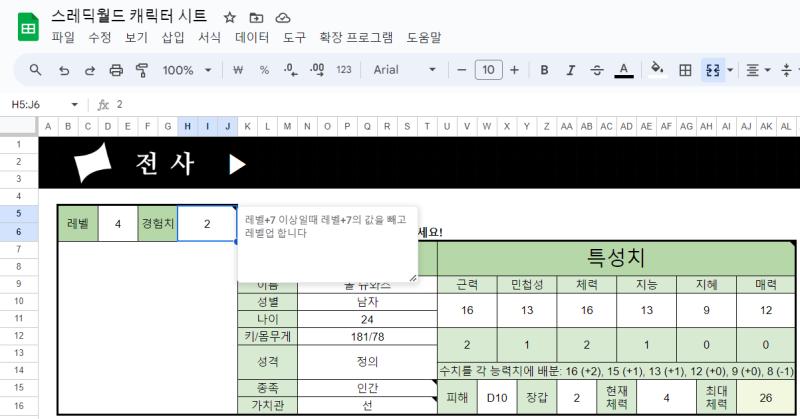The height and width of the screenshot is (419, 800).
Task: Open the 종족 dropdown showing 인간
Action: tap(367, 388)
